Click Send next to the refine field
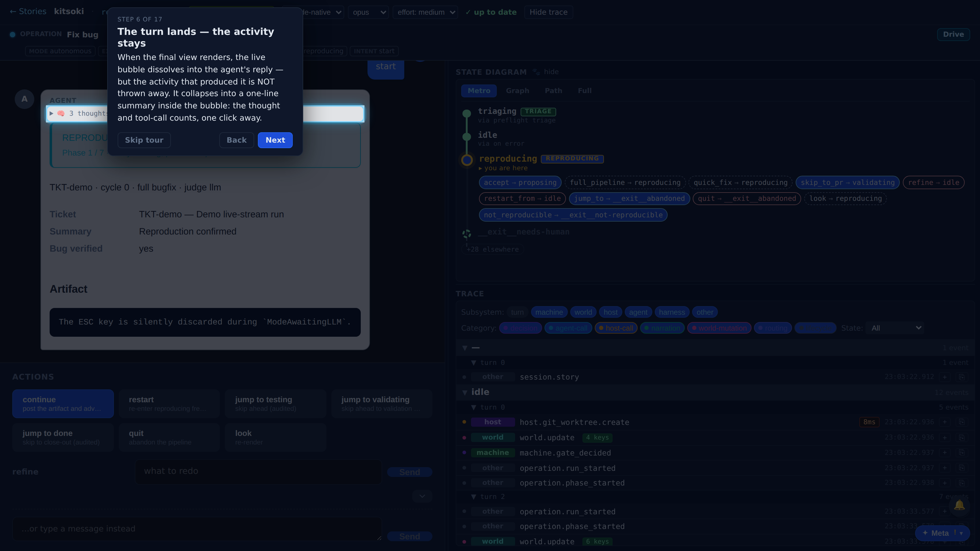 (x=409, y=472)
